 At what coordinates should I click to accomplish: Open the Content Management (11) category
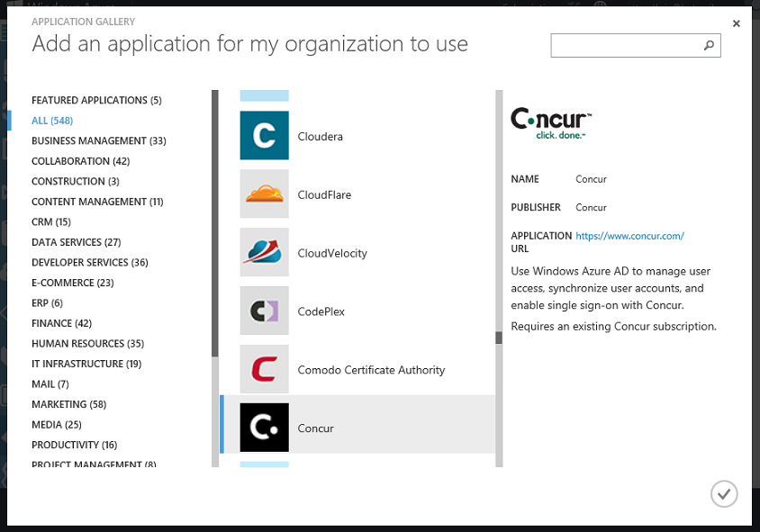97,202
